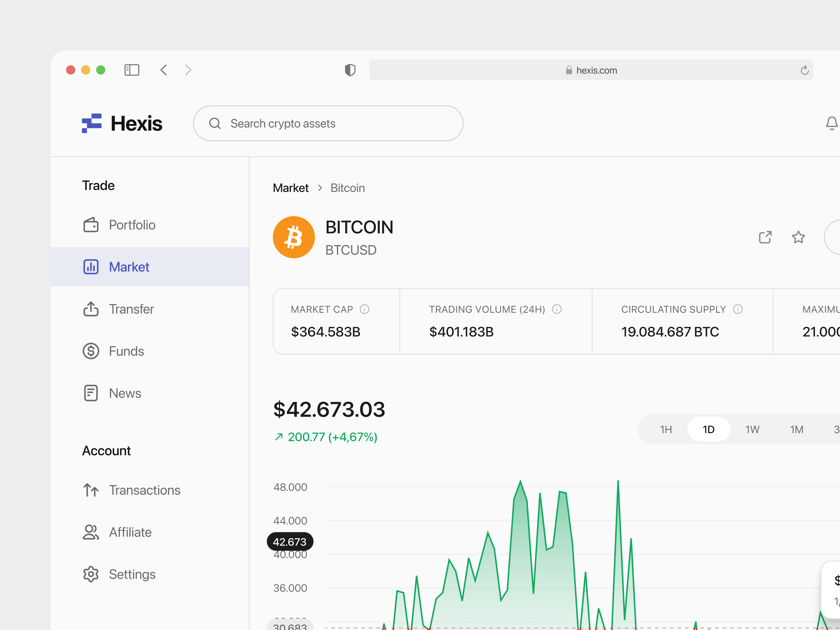Show Market Cap info tooltip
The height and width of the screenshot is (630, 840).
[x=364, y=309]
